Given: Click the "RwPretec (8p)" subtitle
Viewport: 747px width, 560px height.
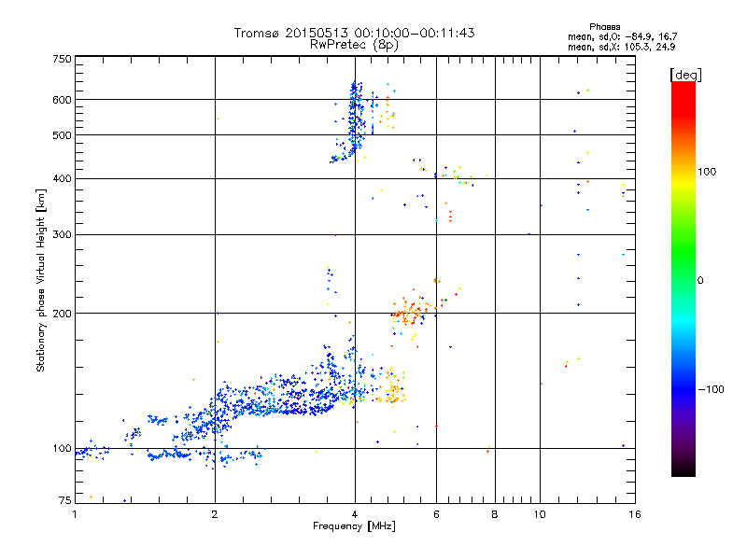Looking at the screenshot, I should pos(354,45).
